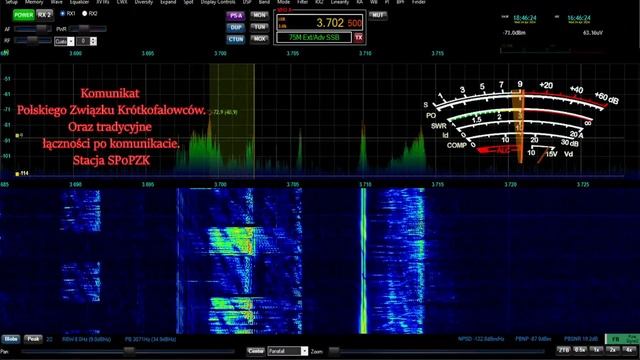The image size is (640, 360).
Task: Open the Display Controls menu
Action: point(218,2)
